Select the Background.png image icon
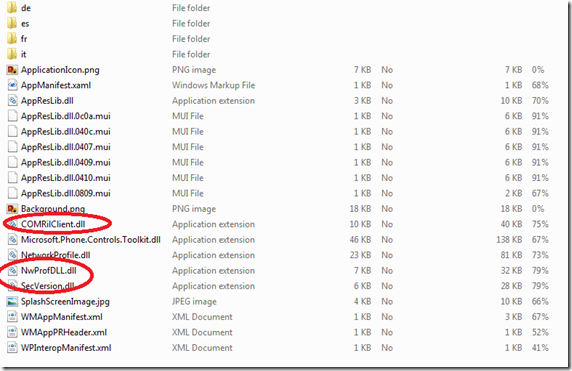 click(x=12, y=209)
